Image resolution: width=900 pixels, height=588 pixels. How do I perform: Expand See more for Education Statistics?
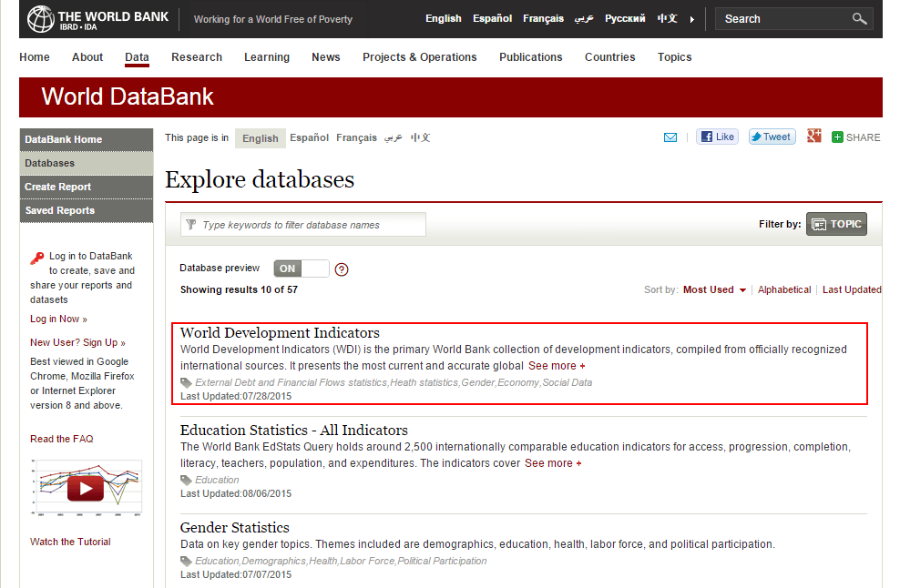[553, 463]
